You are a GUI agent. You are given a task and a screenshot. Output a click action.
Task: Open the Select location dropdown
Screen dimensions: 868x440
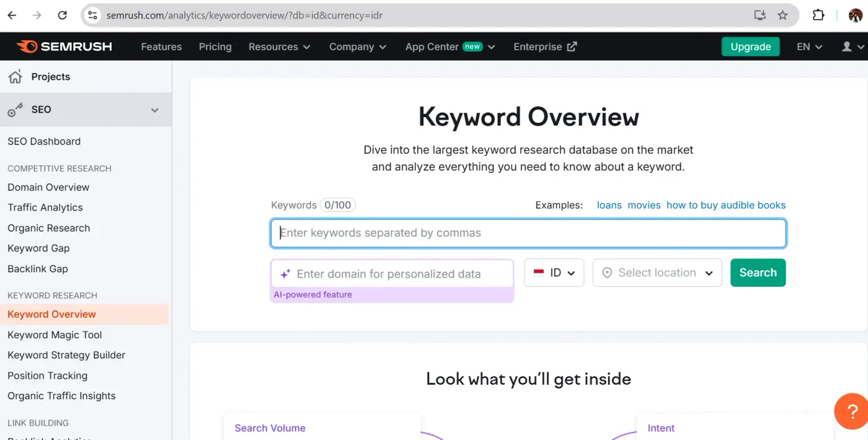click(657, 273)
